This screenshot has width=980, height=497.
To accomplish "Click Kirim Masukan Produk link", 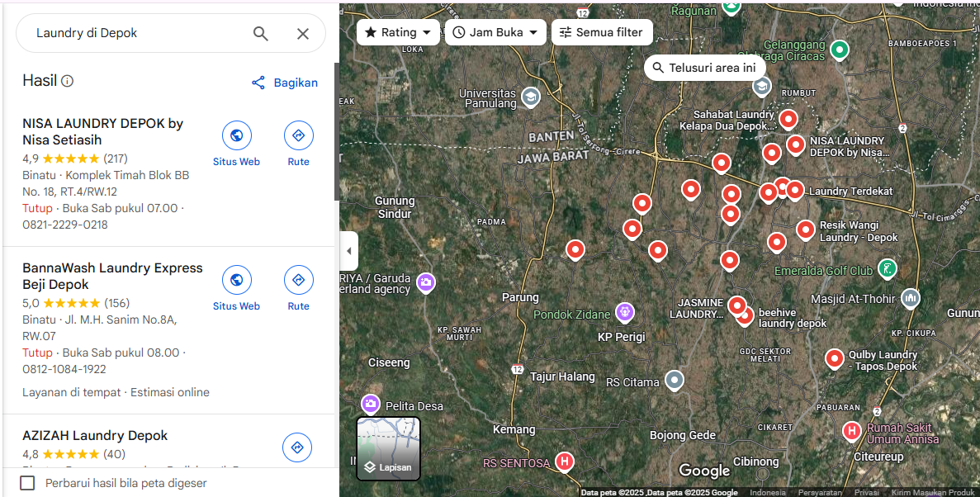I will pyautogui.click(x=932, y=493).
